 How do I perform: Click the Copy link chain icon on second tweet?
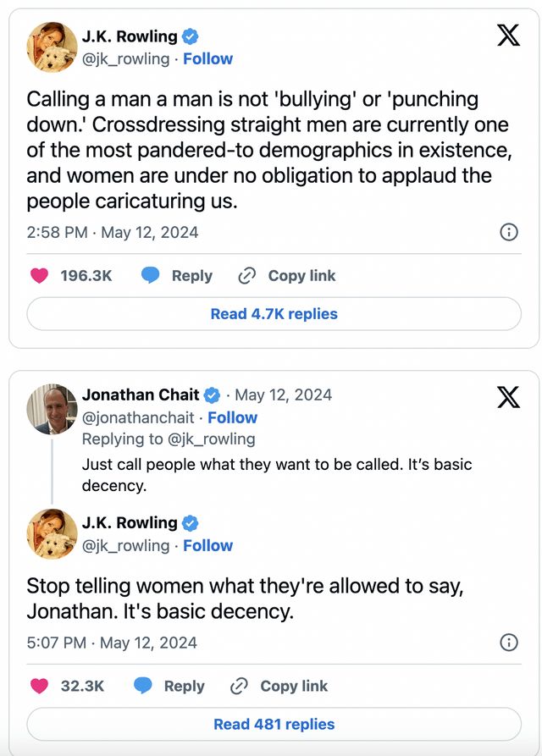coord(239,686)
